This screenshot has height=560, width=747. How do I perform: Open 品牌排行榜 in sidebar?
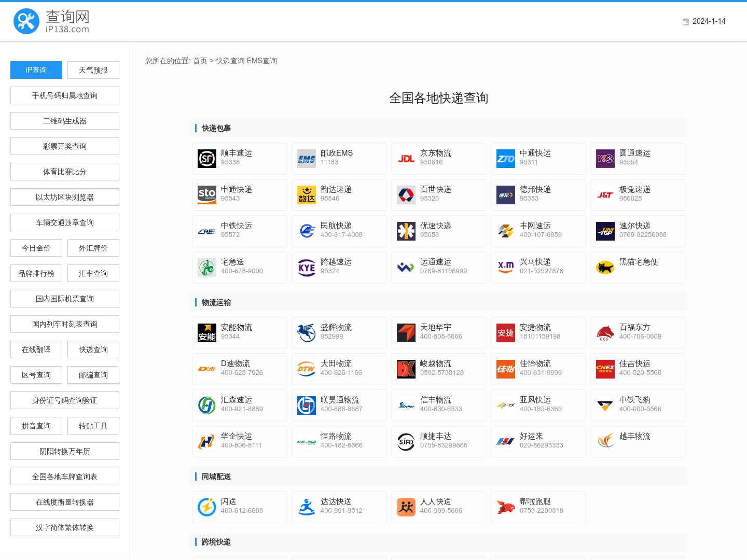click(36, 273)
